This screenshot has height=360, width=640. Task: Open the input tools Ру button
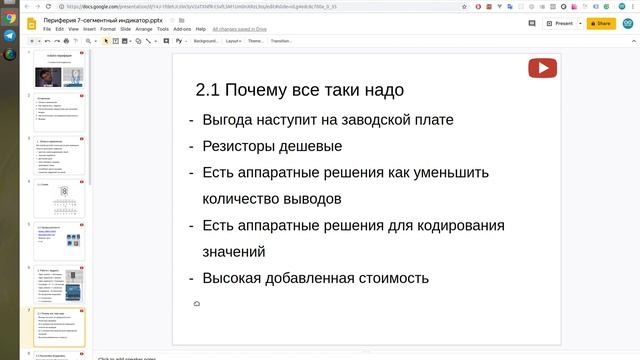(179, 41)
